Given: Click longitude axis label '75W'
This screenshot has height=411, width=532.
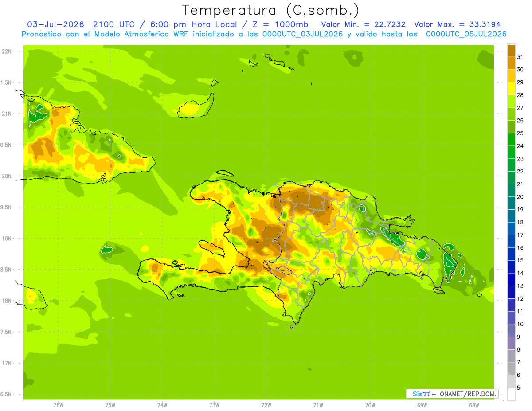Looking at the screenshot, I should point(110,405).
